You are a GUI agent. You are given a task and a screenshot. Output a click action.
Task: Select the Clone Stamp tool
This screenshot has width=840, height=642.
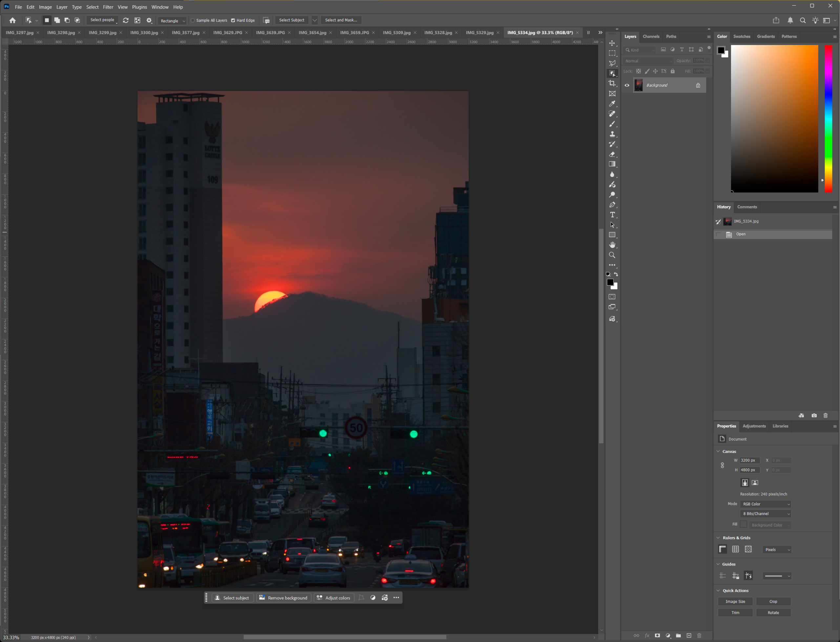click(x=612, y=134)
